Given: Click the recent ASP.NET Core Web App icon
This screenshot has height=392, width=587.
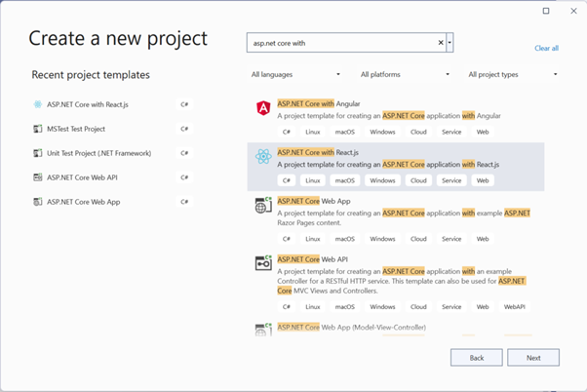Looking at the screenshot, I should 38,202.
